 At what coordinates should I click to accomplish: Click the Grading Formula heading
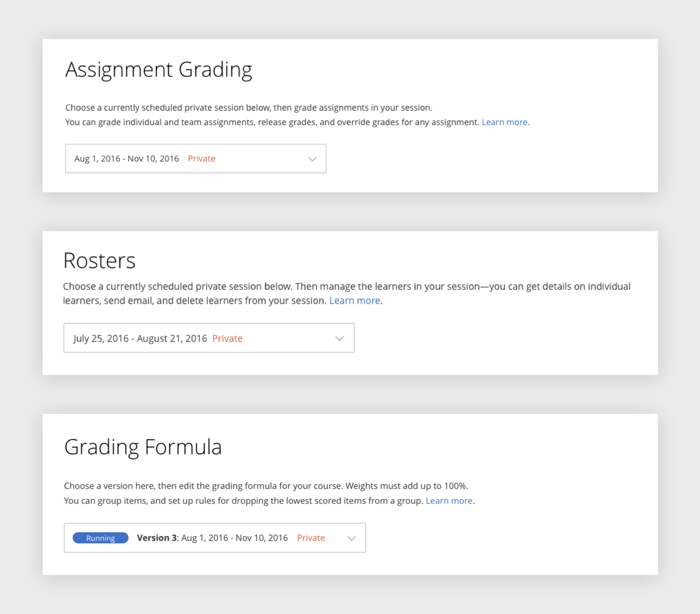pos(143,447)
